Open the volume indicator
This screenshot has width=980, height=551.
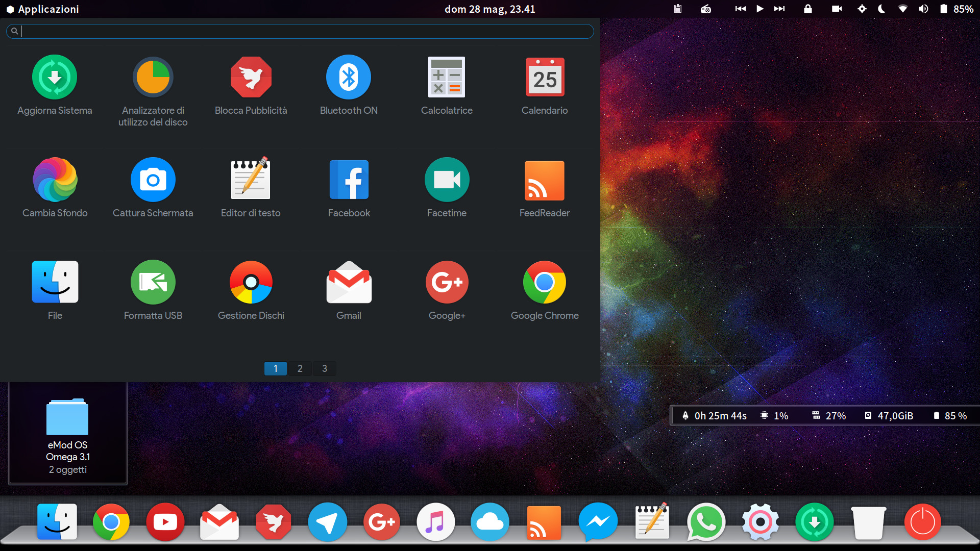click(923, 9)
